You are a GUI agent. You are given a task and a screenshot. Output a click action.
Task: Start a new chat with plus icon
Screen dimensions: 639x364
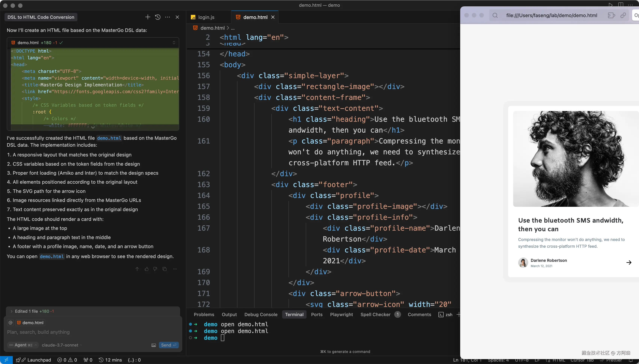click(147, 17)
